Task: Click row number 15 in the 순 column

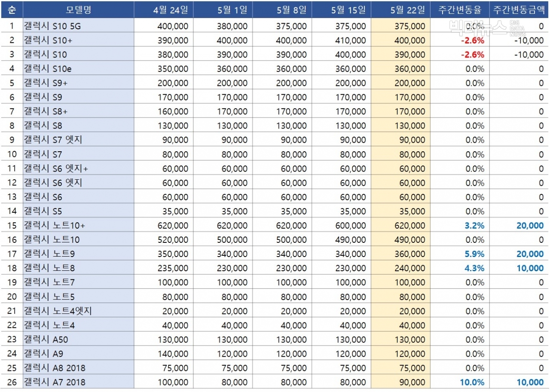Action: click(12, 225)
